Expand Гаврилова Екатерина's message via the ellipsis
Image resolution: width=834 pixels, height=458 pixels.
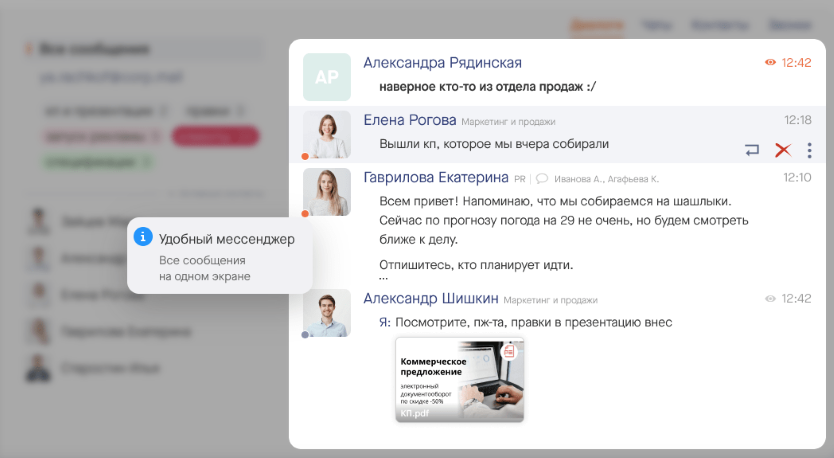[x=384, y=278]
